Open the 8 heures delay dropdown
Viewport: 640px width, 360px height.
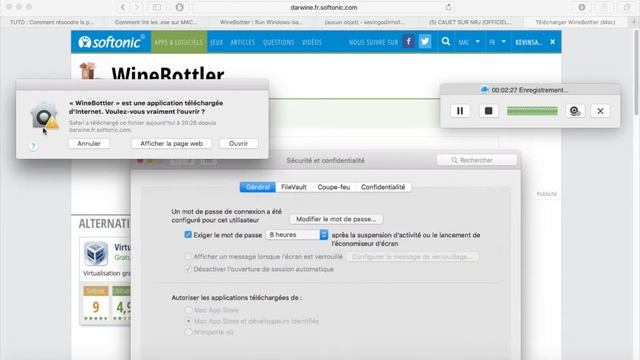pos(297,235)
